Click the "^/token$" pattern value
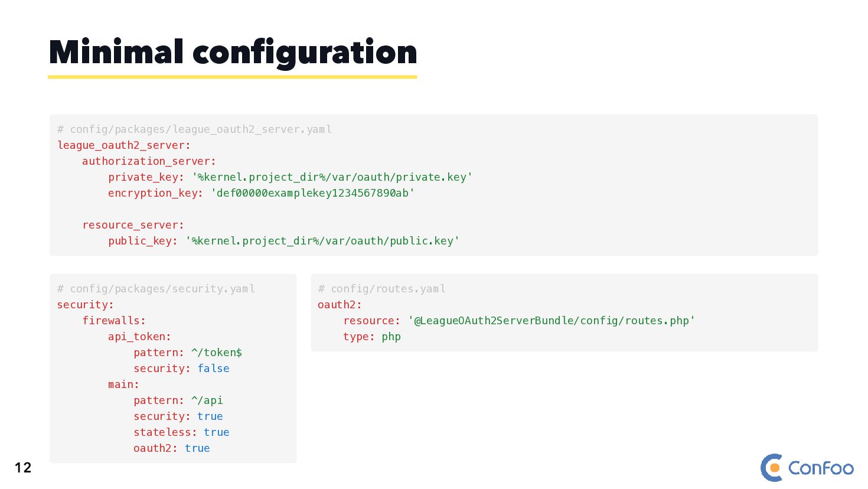 click(217, 353)
